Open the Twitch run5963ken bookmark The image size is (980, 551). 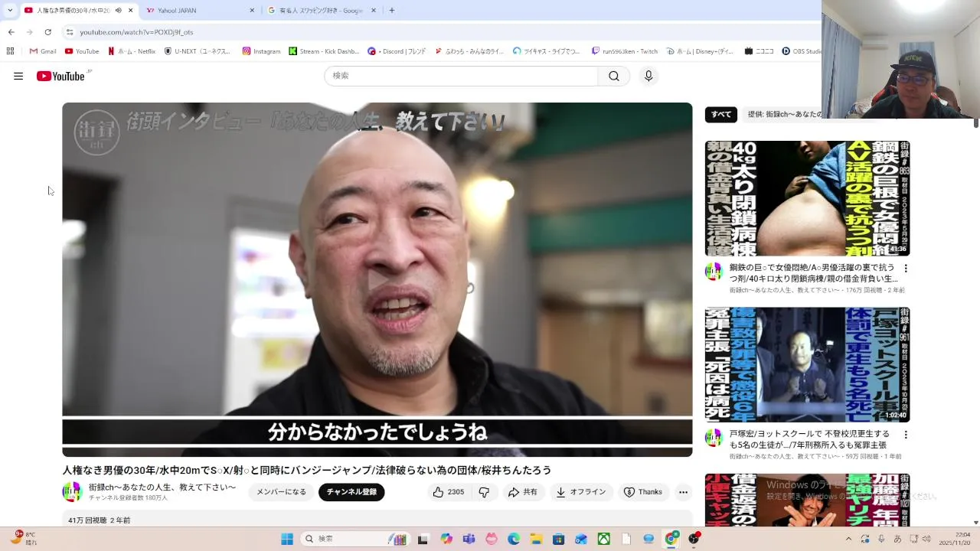625,51
